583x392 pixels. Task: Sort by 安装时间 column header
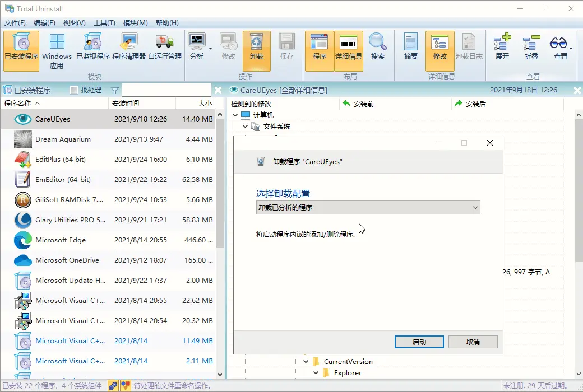pyautogui.click(x=142, y=103)
